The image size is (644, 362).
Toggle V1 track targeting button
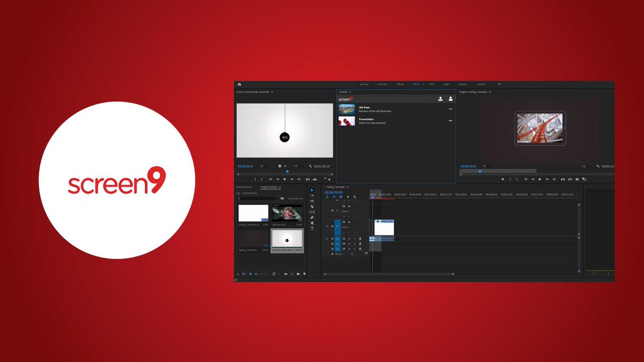tap(338, 227)
